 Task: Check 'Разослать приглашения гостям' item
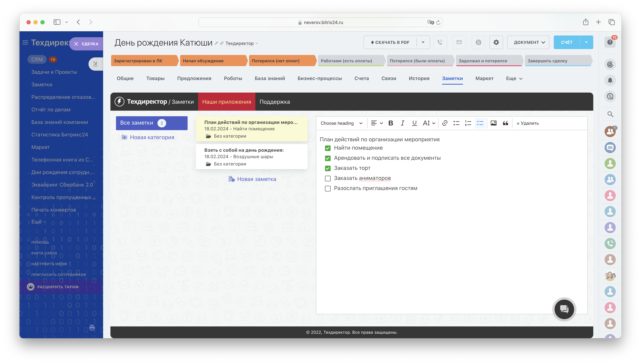327,188
